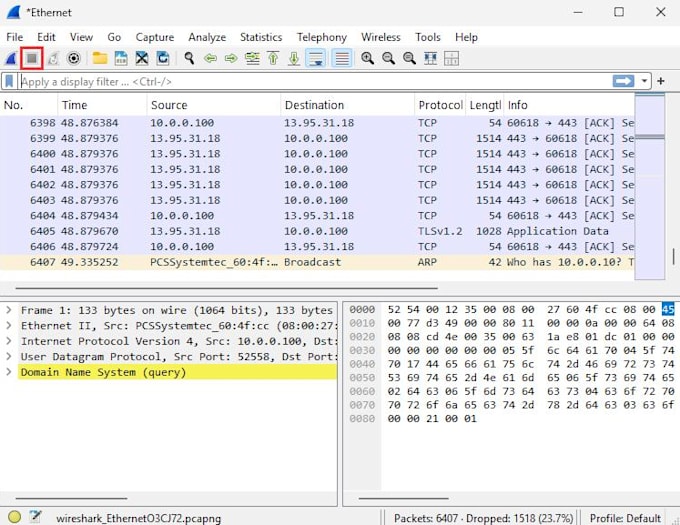Image resolution: width=680 pixels, height=525 pixels.
Task: Select ARP packet 6407 row
Action: [x=317, y=262]
